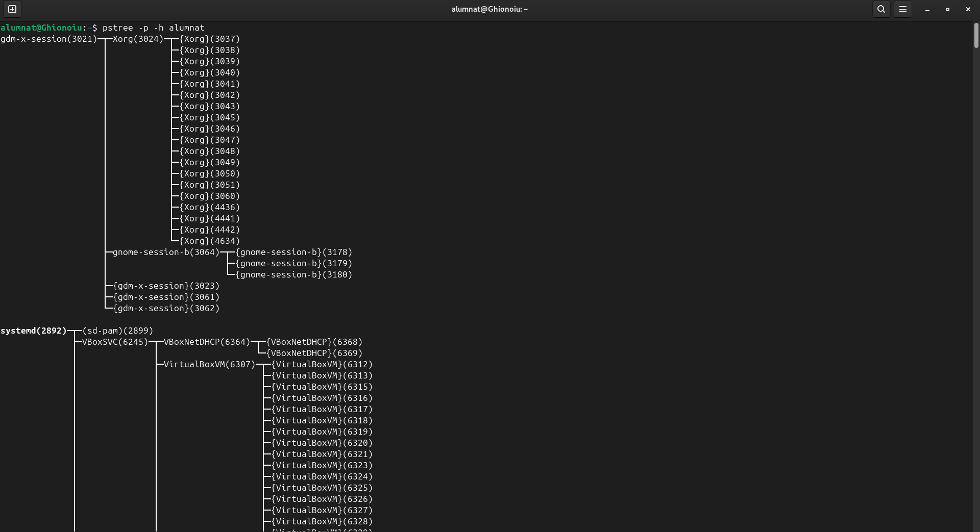Select the VBoxNetDHCP(6364) process entry
This screenshot has width=980, height=532.
(207, 342)
